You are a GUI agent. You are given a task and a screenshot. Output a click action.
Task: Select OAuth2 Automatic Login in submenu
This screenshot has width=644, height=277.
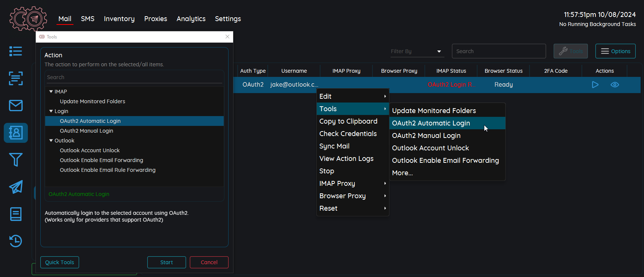point(447,123)
